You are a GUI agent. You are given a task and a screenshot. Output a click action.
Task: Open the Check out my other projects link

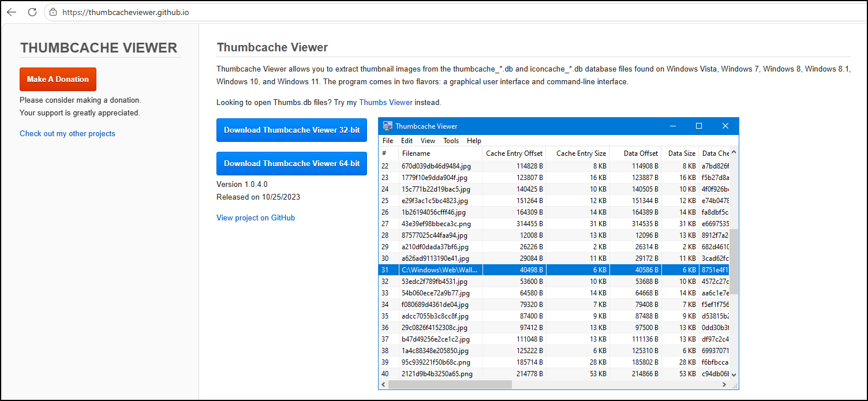[68, 133]
